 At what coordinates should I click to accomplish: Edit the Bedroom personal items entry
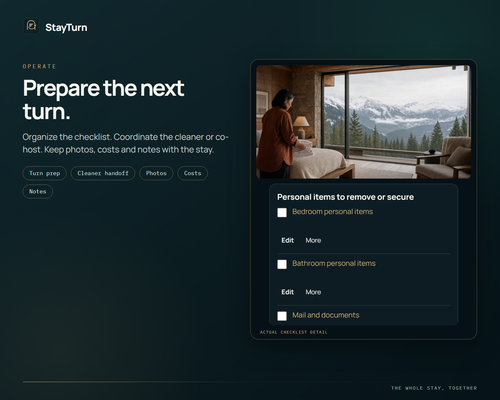point(287,240)
